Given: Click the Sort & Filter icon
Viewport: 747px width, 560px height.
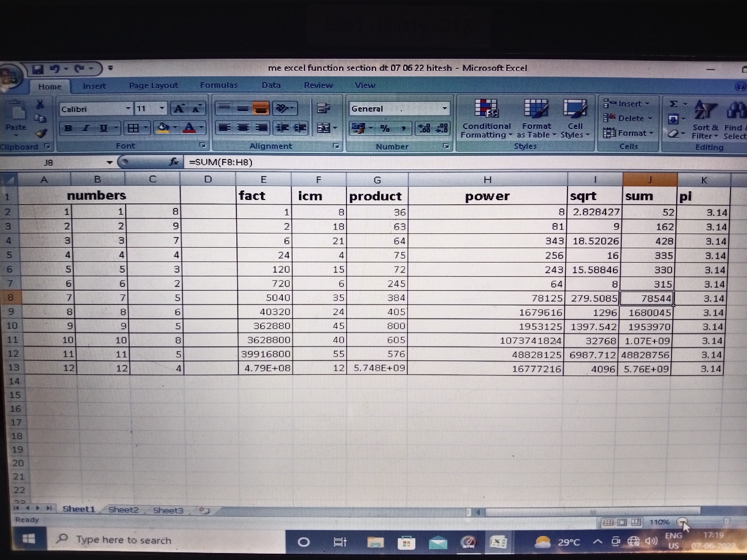Looking at the screenshot, I should [705, 111].
